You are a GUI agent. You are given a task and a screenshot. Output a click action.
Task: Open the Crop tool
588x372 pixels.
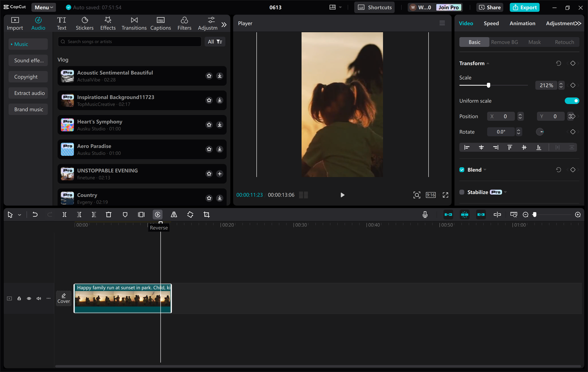click(206, 214)
